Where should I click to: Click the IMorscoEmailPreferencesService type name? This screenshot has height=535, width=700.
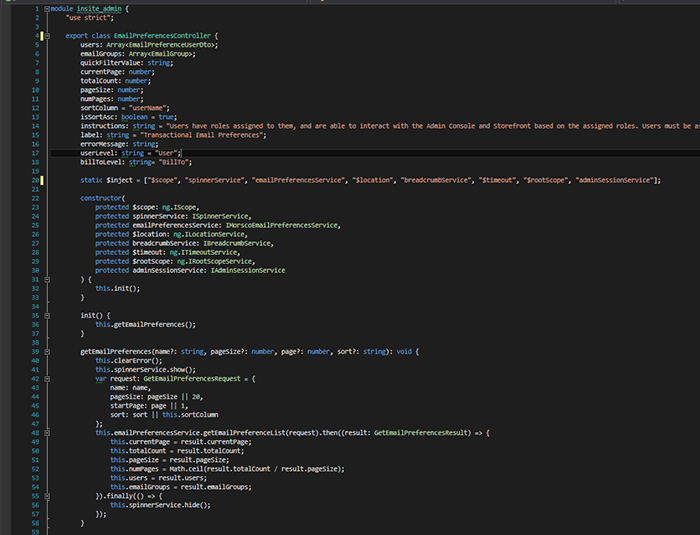click(x=281, y=225)
